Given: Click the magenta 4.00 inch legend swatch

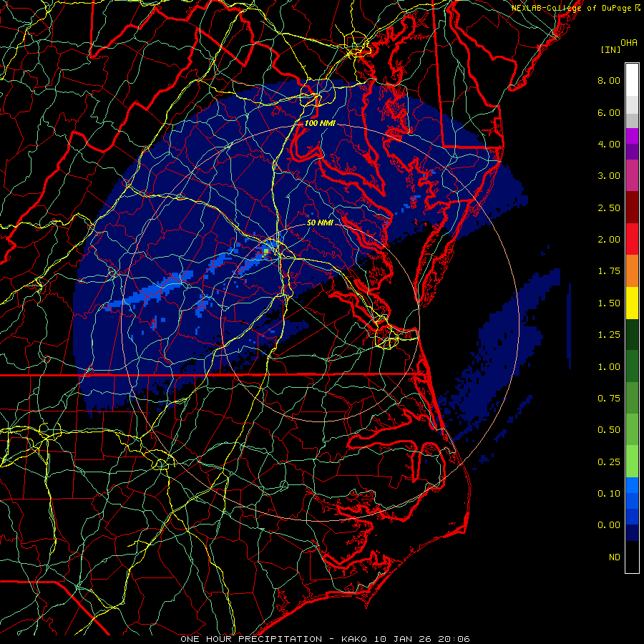Looking at the screenshot, I should [x=632, y=136].
